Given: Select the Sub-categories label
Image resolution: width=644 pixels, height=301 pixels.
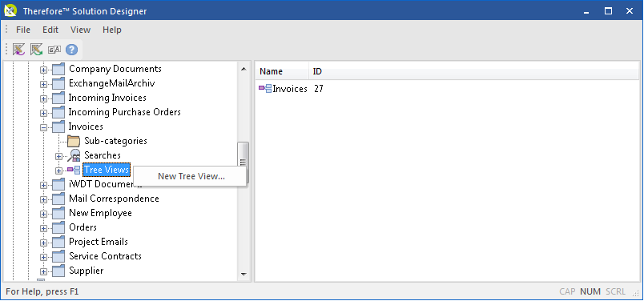Looking at the screenshot, I should coord(115,141).
